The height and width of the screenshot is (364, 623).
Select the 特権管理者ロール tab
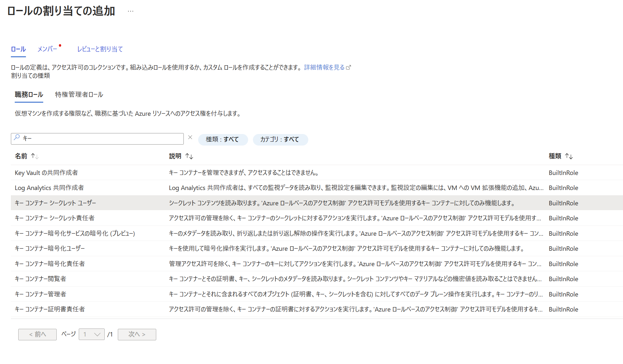tap(79, 95)
